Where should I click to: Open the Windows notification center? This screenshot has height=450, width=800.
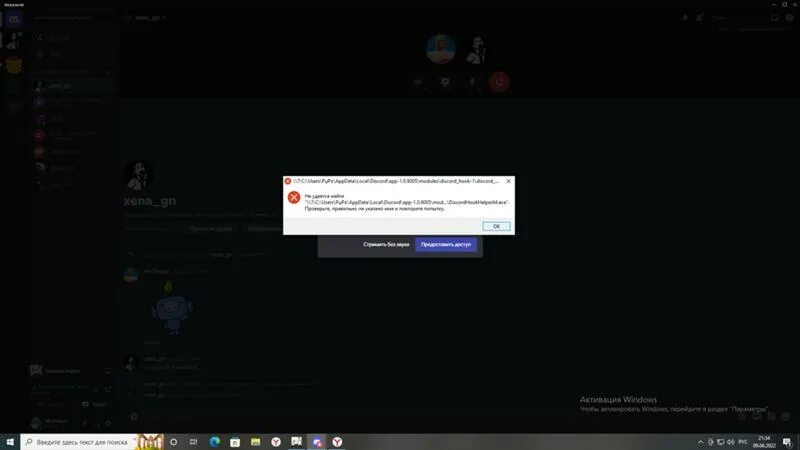[787, 442]
